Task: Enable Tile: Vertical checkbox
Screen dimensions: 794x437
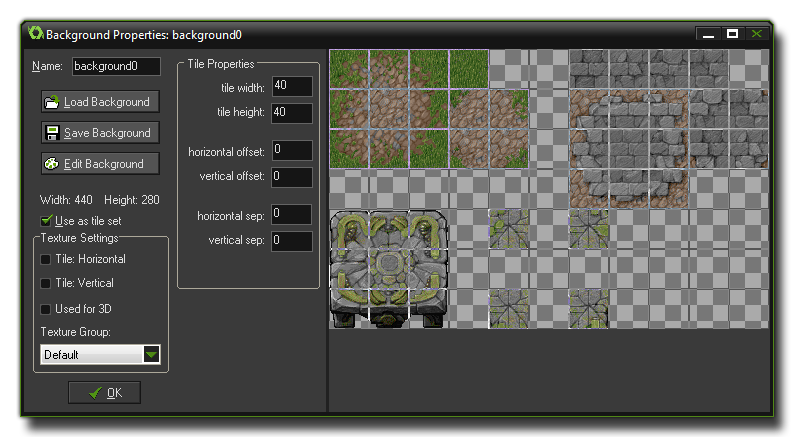Action: pos(46,283)
